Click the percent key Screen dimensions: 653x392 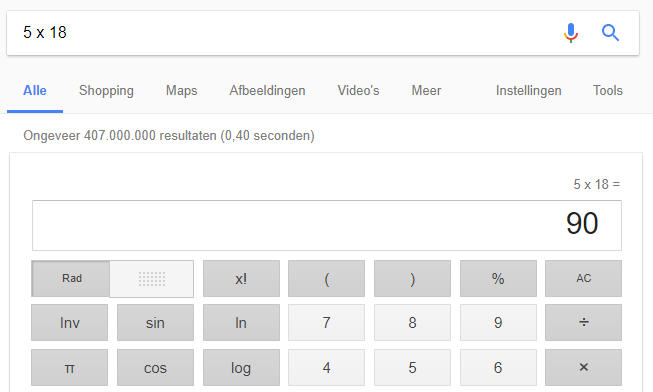[498, 278]
